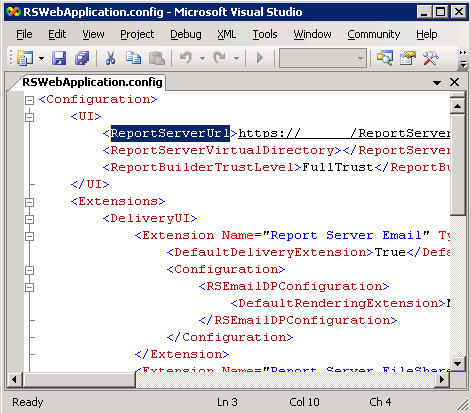Click the split-window handle above the scrollbar
The width and height of the screenshot is (471, 413).
(x=458, y=95)
